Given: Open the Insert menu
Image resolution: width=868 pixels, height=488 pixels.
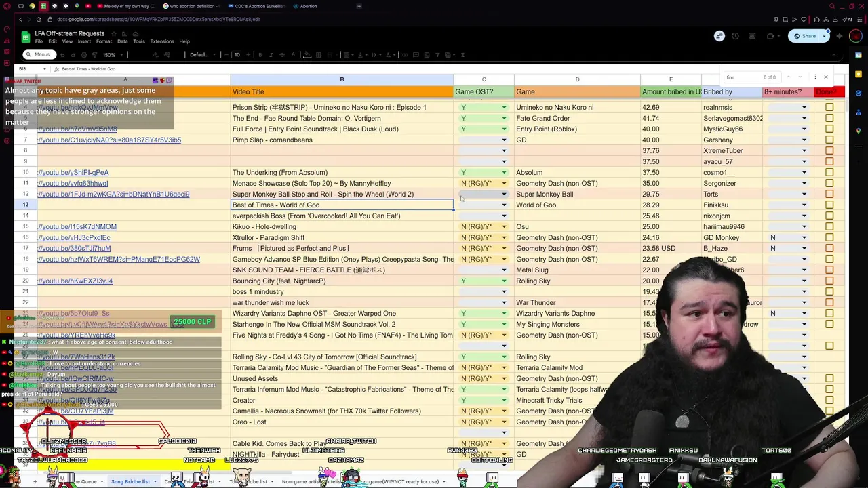Looking at the screenshot, I should (x=84, y=41).
